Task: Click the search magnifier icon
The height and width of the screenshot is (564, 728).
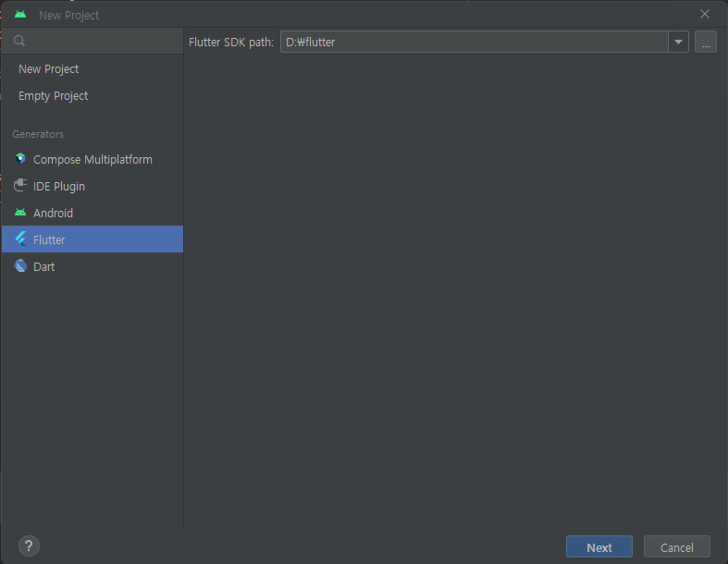Action: point(19,41)
